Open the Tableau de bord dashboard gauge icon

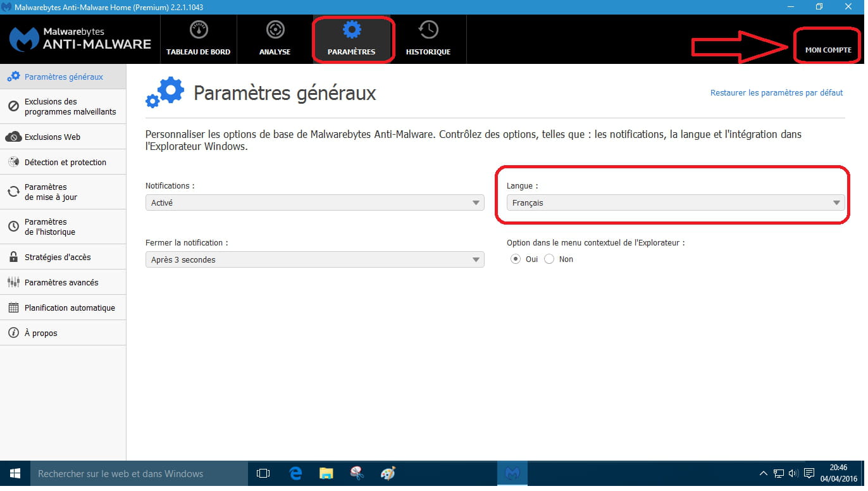click(x=199, y=30)
